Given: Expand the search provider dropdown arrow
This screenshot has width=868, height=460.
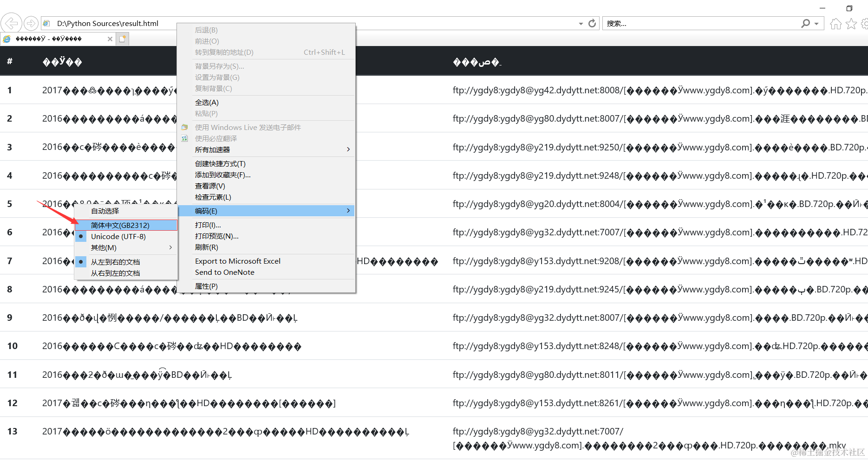Looking at the screenshot, I should (x=816, y=24).
